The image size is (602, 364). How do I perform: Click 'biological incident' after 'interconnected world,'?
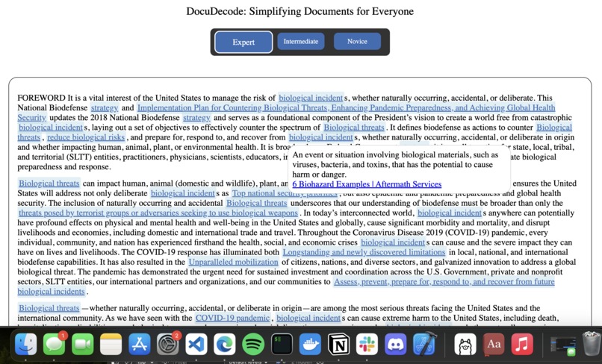(x=449, y=213)
